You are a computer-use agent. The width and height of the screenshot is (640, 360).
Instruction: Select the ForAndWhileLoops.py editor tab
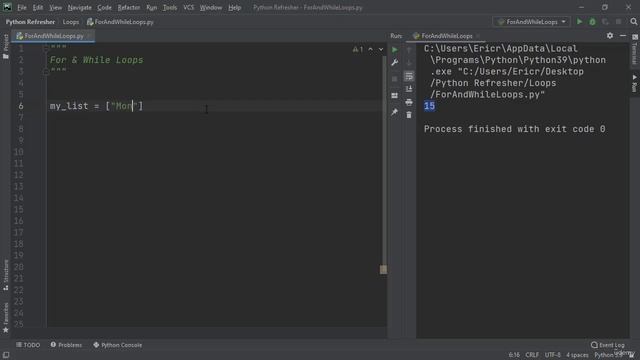pos(53,36)
